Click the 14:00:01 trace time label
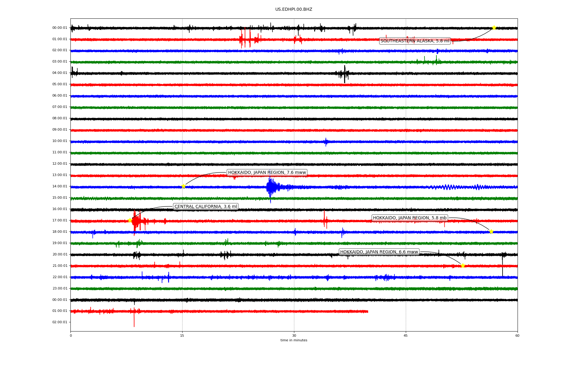 (x=60, y=186)
